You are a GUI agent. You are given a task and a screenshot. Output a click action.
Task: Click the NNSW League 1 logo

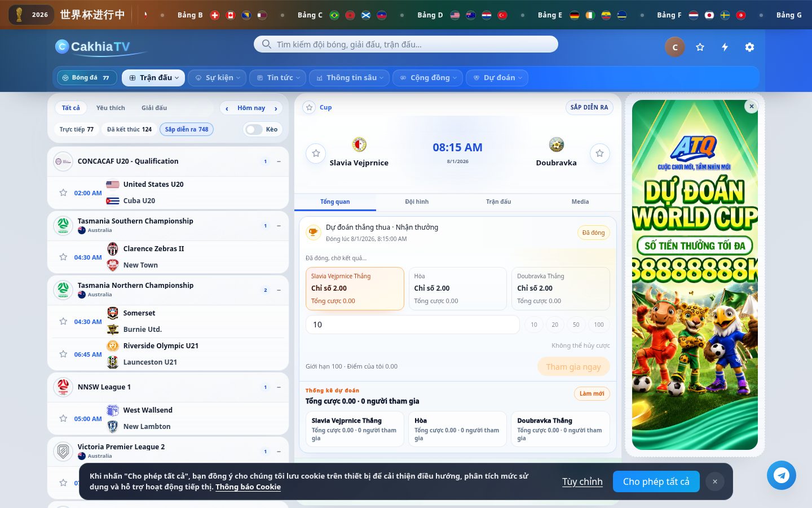pos(63,387)
